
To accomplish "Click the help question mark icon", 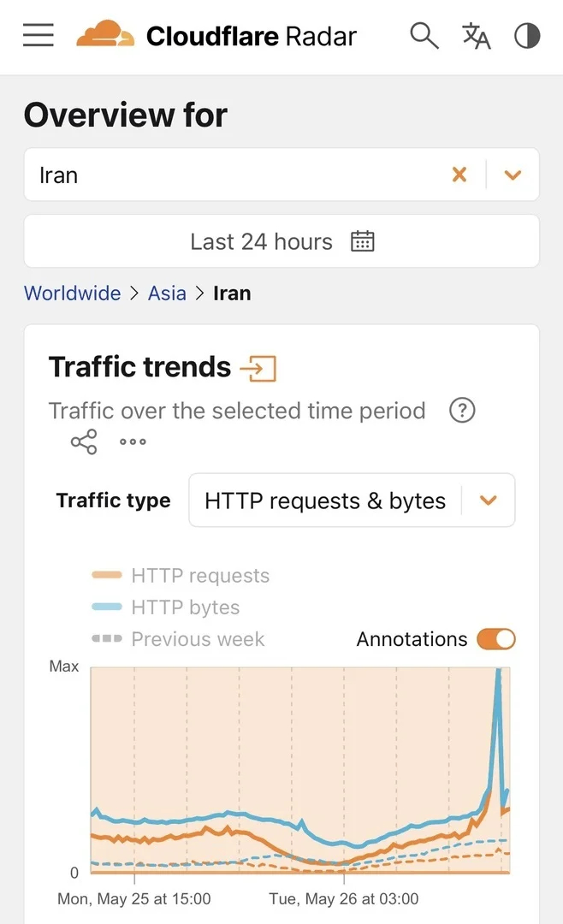I will pyautogui.click(x=462, y=410).
